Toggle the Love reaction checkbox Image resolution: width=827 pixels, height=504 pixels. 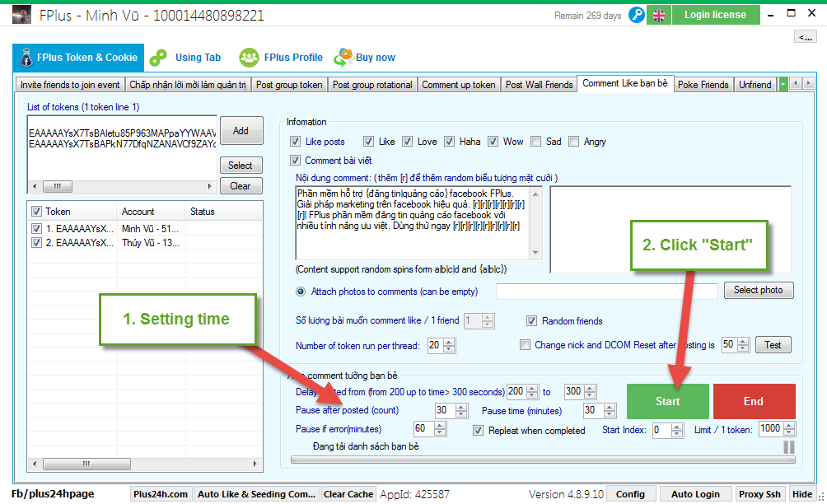point(407,142)
